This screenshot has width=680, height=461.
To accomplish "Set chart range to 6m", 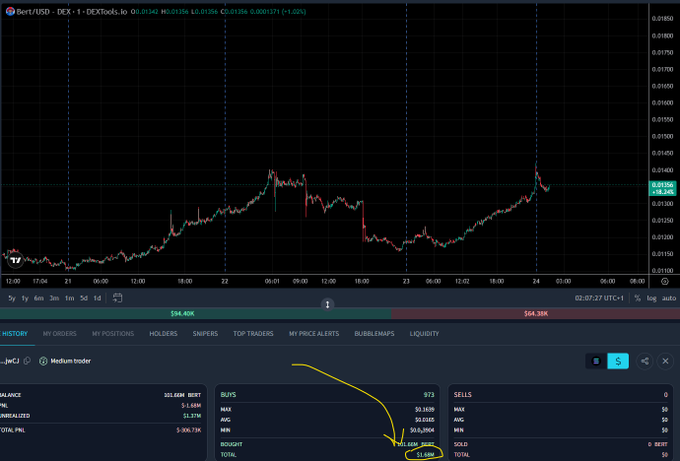I will pos(39,298).
